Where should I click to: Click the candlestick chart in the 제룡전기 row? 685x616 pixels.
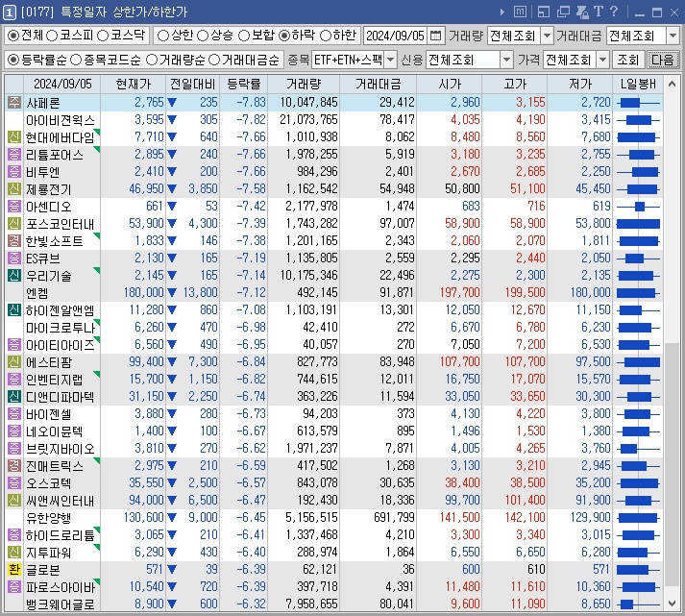coord(638,189)
